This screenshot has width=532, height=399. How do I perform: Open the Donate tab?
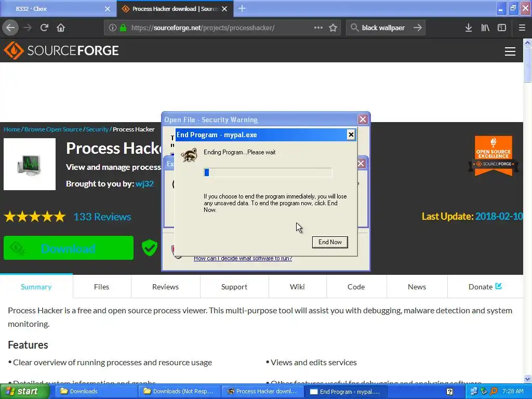pyautogui.click(x=485, y=287)
